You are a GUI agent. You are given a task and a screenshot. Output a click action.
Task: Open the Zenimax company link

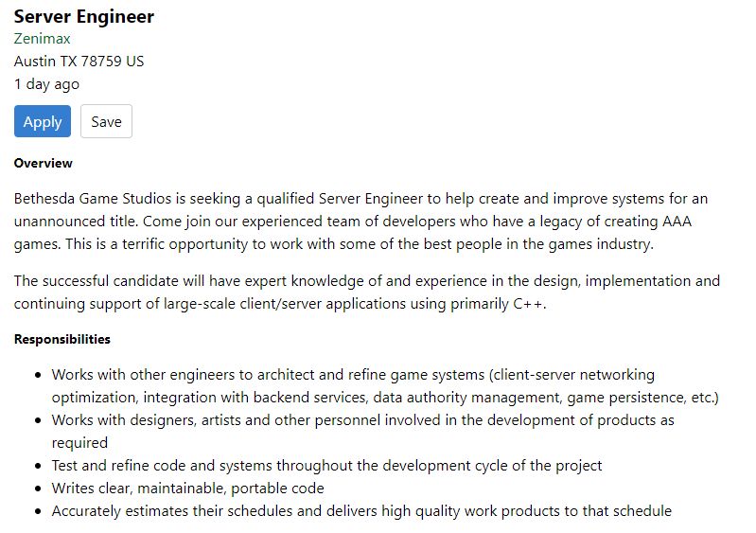pos(42,39)
